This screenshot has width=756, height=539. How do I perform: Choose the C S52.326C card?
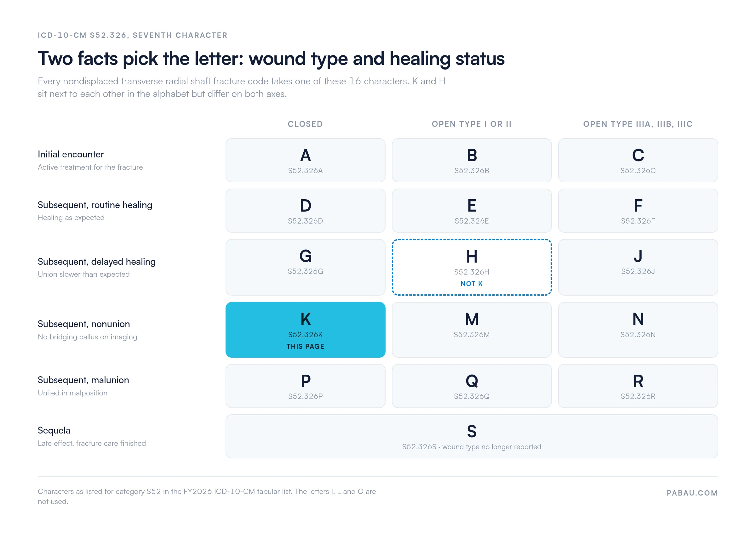(638, 160)
